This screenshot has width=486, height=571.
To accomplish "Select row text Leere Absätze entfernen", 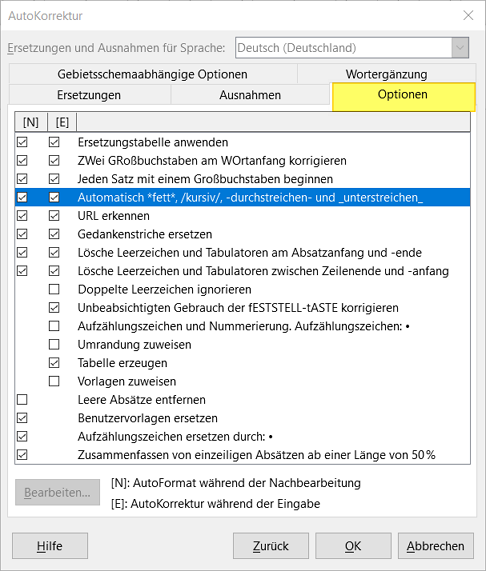I will [x=142, y=399].
